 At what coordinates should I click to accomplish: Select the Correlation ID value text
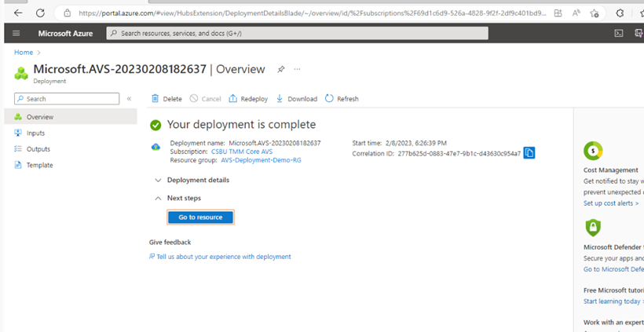459,154
